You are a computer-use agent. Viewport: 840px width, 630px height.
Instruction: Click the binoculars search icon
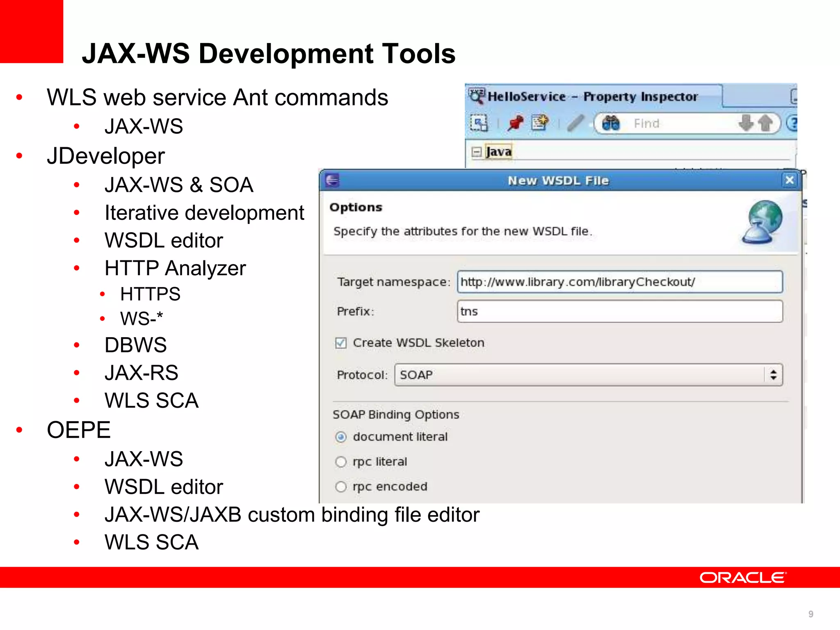pyautogui.click(x=611, y=123)
